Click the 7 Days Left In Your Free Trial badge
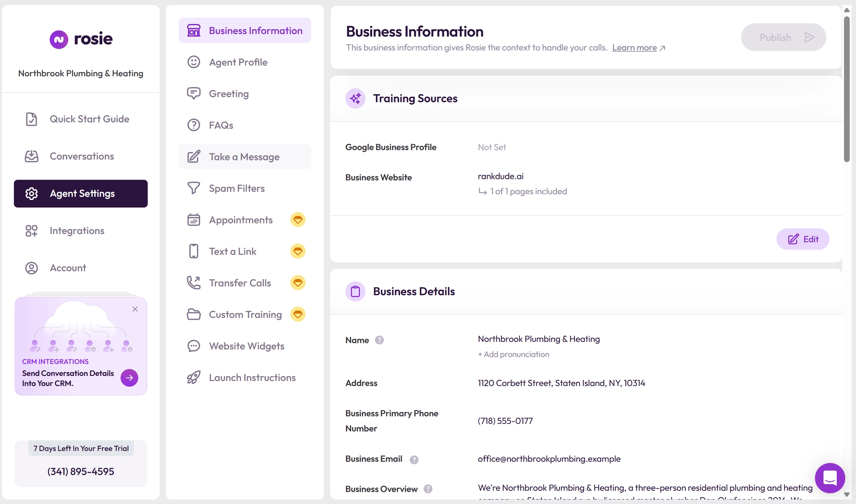Viewport: 856px width, 504px height. coord(80,448)
